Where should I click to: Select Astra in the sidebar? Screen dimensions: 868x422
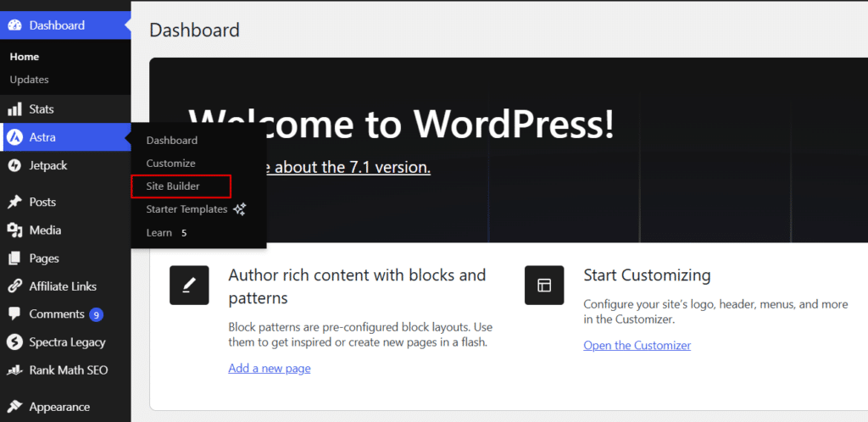[65, 138]
